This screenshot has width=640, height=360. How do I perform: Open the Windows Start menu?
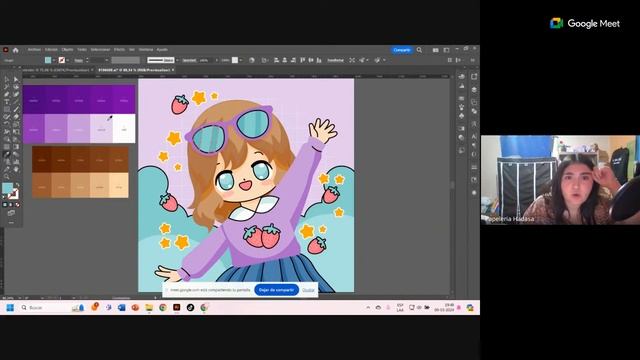pyautogui.click(x=10, y=307)
